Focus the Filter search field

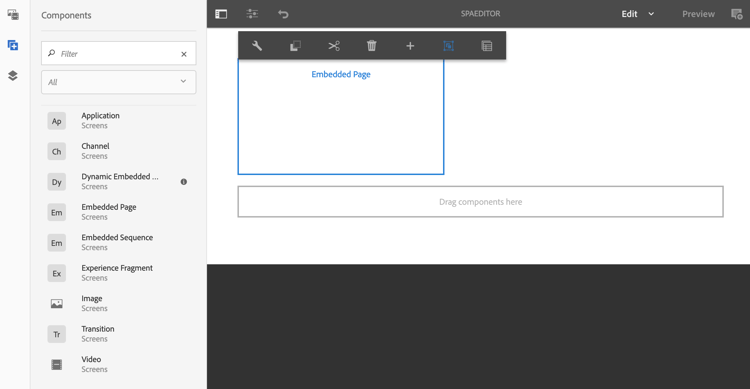[x=119, y=54]
